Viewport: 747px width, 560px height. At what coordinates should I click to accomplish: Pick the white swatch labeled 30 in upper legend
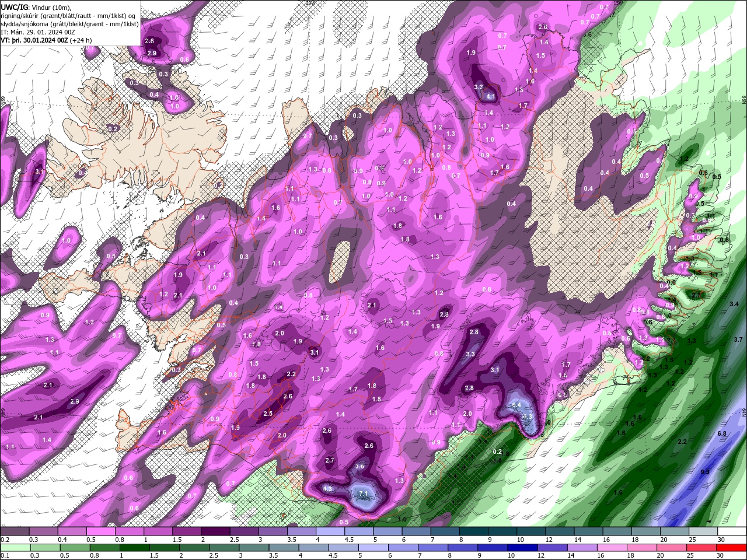click(731, 531)
